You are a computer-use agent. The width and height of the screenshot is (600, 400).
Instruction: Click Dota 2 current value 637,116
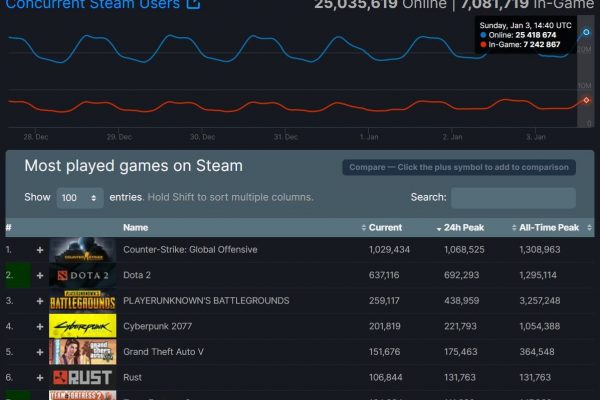[x=384, y=275]
